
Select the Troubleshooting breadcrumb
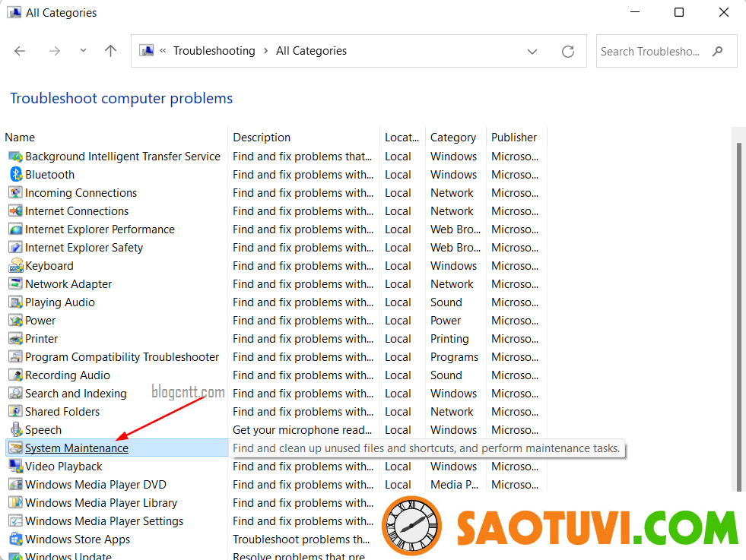(x=214, y=51)
